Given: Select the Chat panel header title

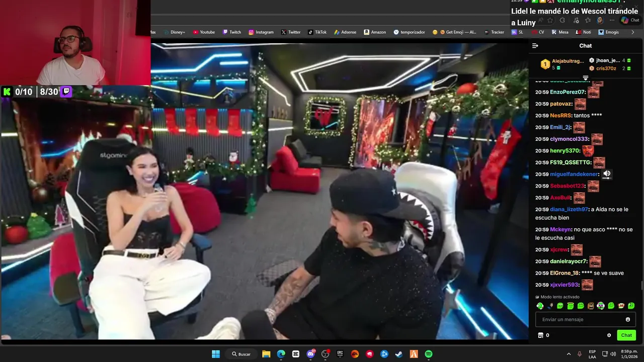Looking at the screenshot, I should point(586,46).
